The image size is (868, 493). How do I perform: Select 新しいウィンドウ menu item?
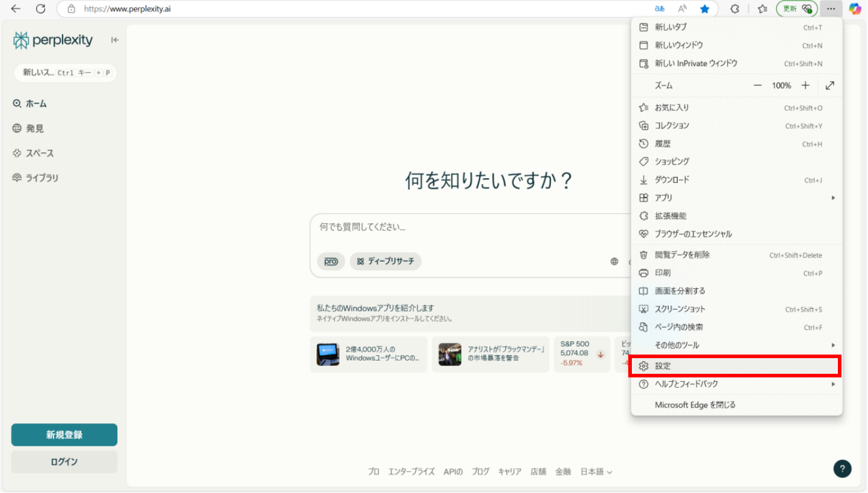(736, 45)
